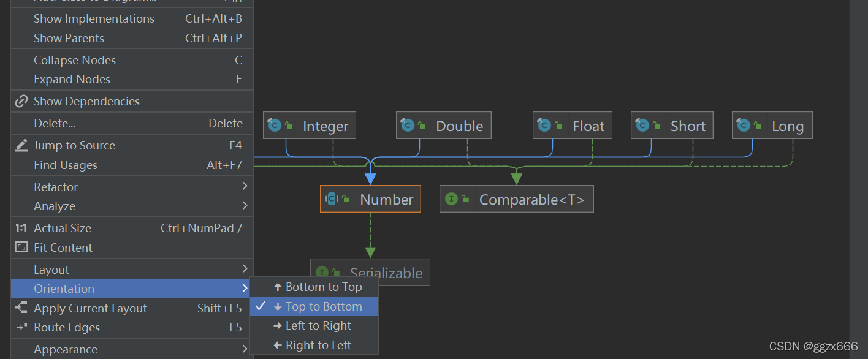Click the Fit Content icon
Screen dimensions: 868x359
21,248
